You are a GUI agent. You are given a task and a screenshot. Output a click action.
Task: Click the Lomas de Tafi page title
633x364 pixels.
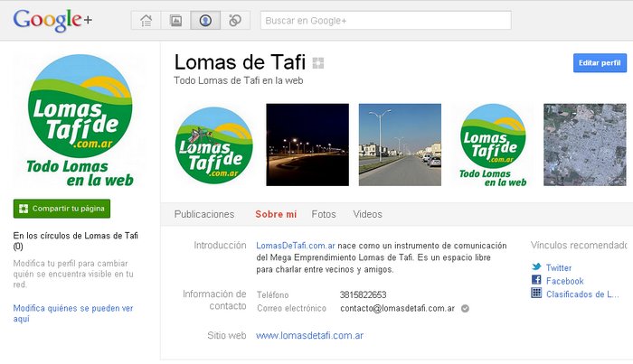240,62
